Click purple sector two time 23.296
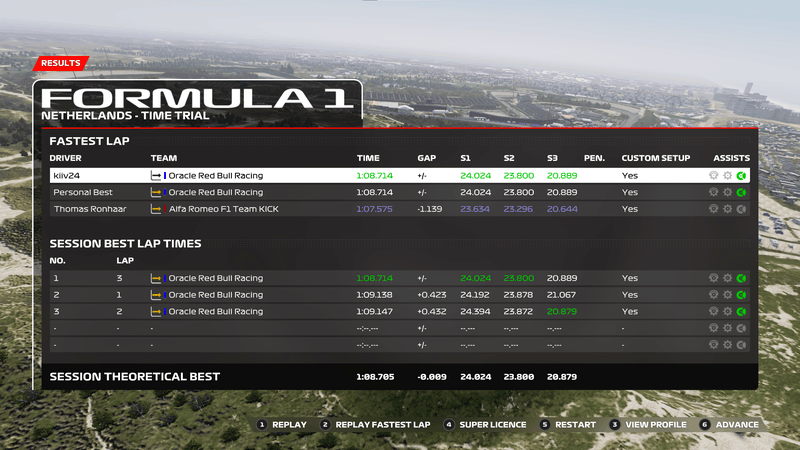The height and width of the screenshot is (450, 800). pos(518,209)
